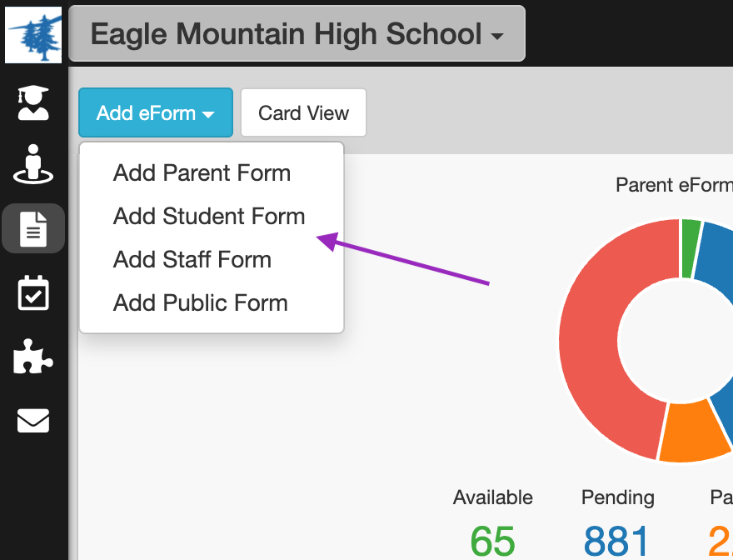733x560 pixels.
Task: Switch to Card View
Action: (303, 113)
